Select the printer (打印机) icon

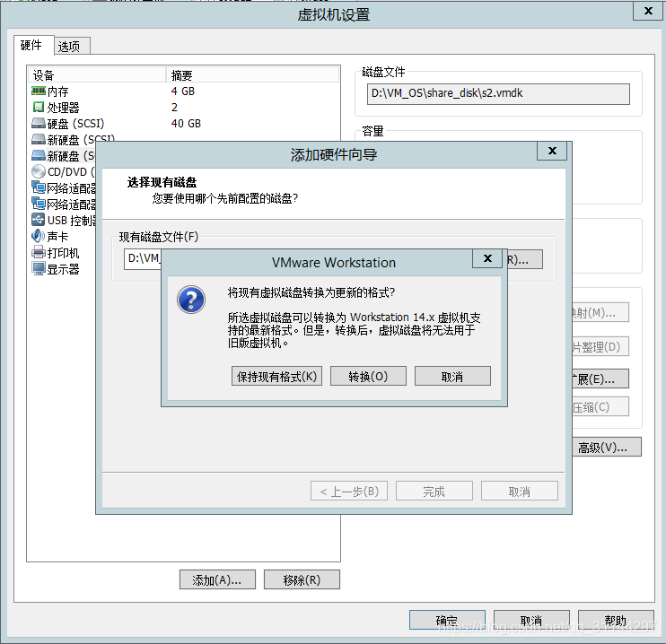[x=39, y=252]
